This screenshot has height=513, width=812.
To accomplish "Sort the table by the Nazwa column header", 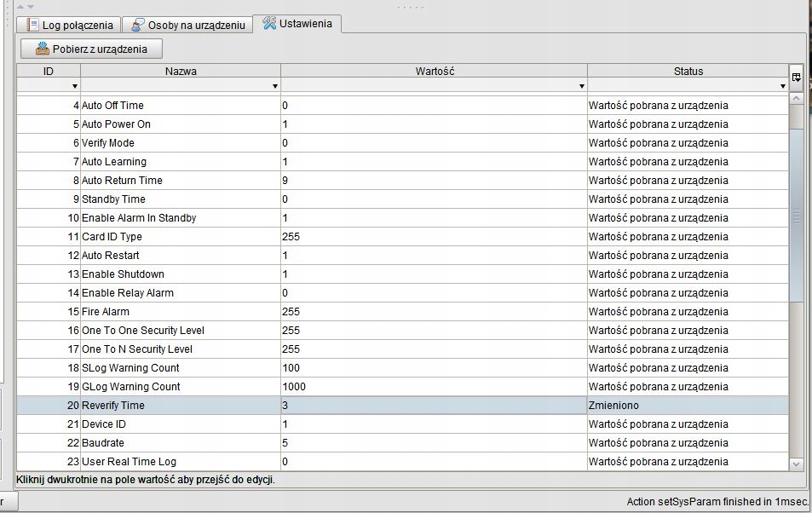I will pyautogui.click(x=181, y=71).
